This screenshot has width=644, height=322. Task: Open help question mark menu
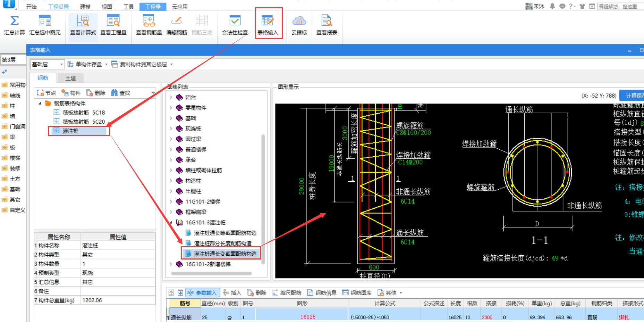click(572, 6)
